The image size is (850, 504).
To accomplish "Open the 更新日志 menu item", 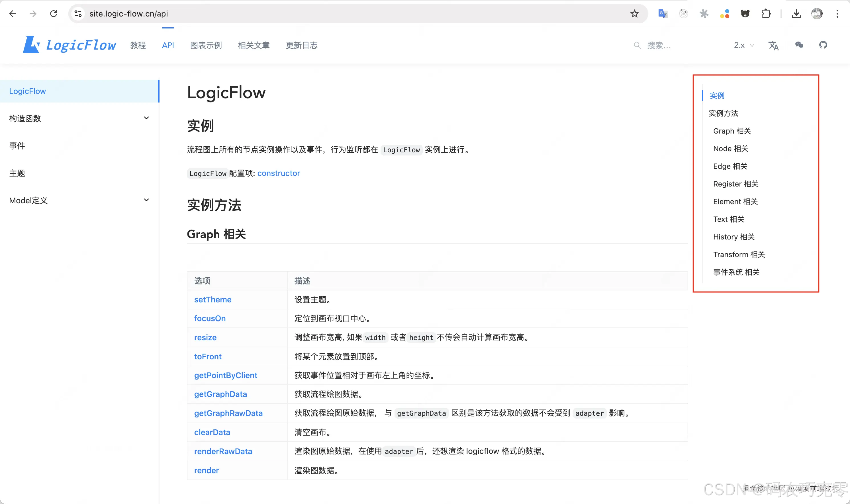I will 302,45.
